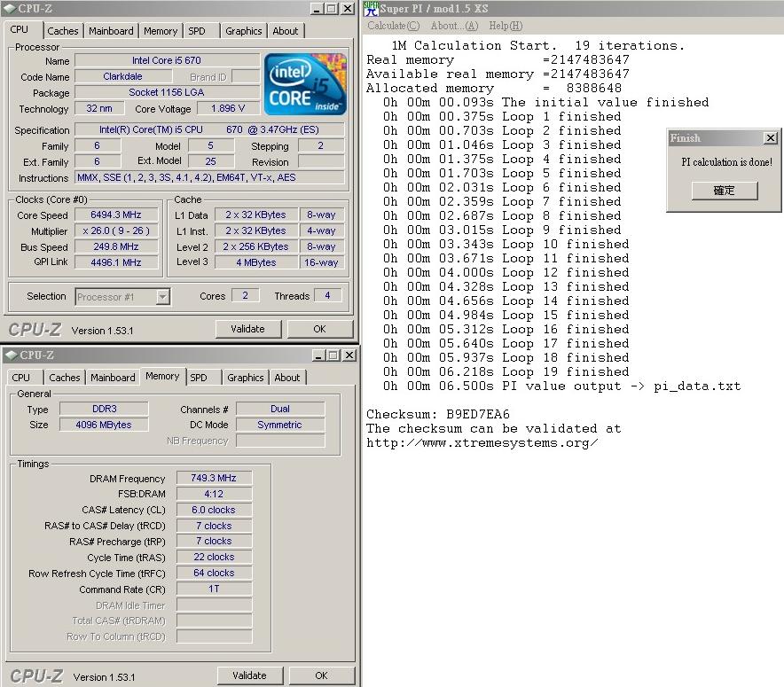Click OK in bottom CPU-Z window
The width and height of the screenshot is (784, 687).
pyautogui.click(x=322, y=675)
